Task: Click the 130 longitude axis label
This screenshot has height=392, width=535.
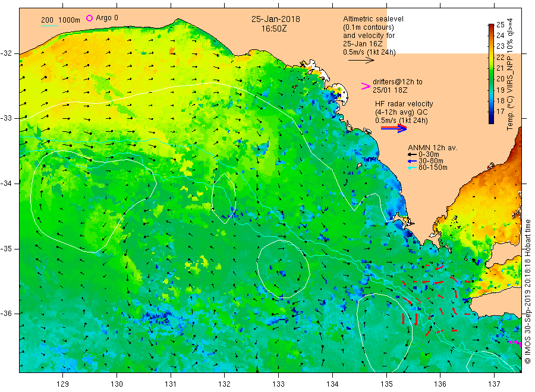Action: click(117, 384)
